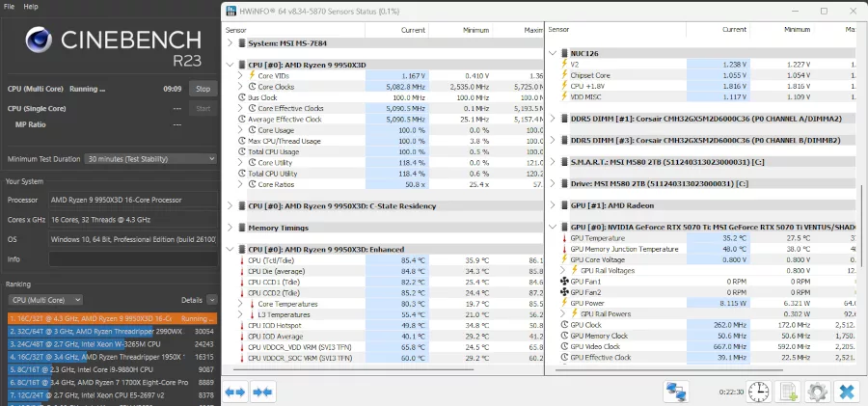Click the Processor field in Your System

tap(133, 200)
